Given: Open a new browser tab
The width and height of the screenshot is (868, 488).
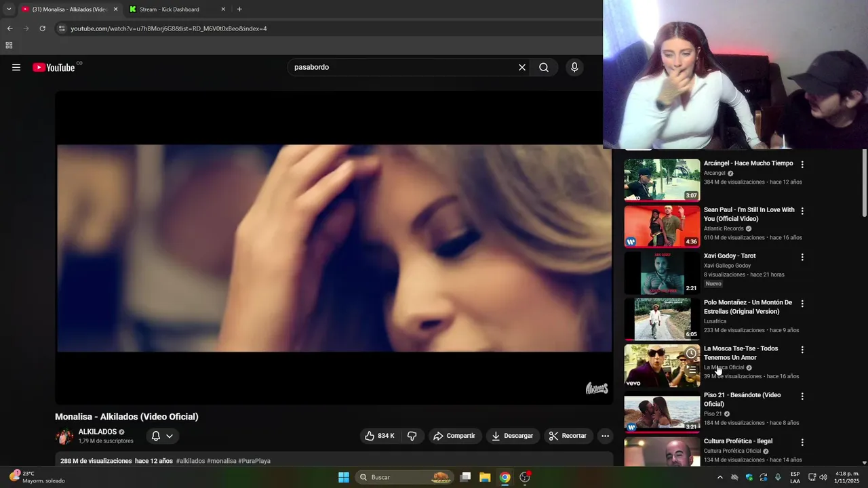Looking at the screenshot, I should (239, 9).
